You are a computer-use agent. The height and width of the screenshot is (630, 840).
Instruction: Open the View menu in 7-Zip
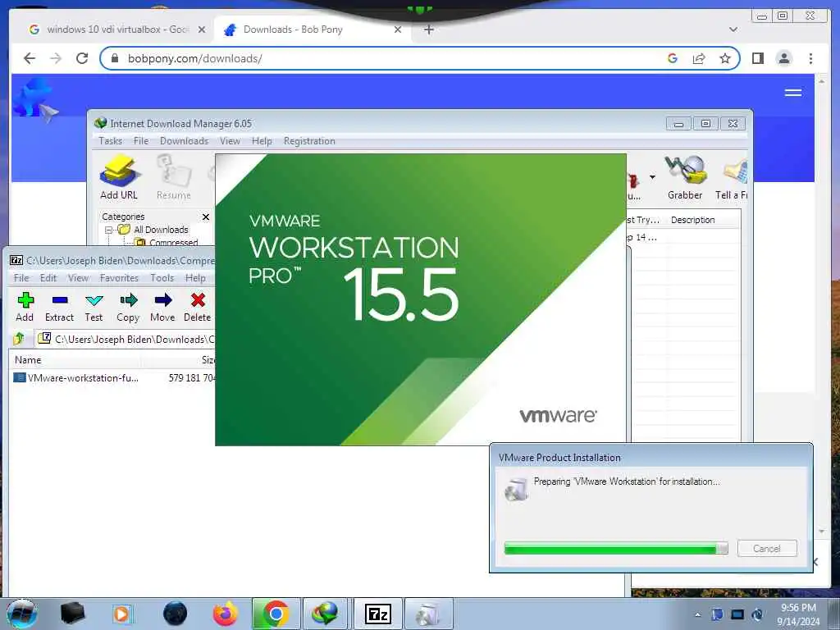click(78, 277)
